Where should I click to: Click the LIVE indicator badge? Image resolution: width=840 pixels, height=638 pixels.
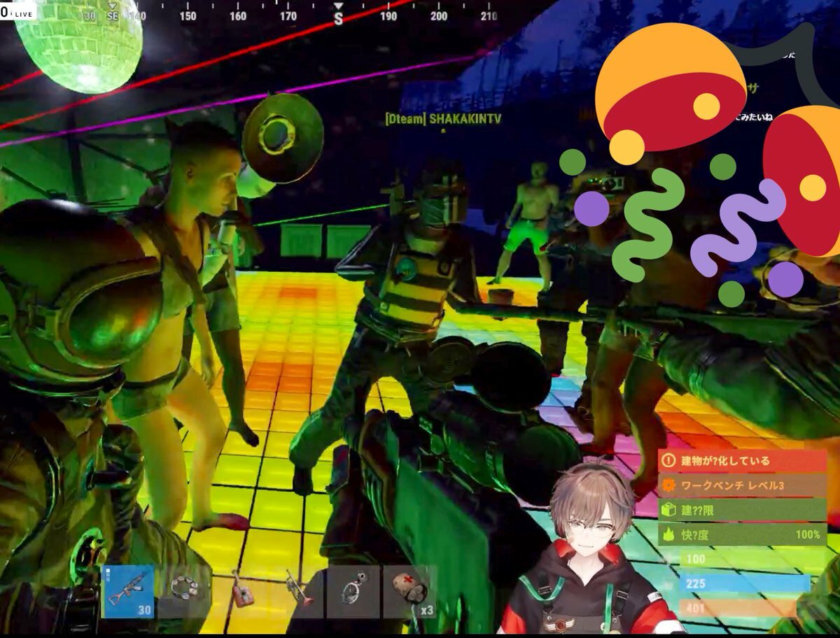point(18,13)
